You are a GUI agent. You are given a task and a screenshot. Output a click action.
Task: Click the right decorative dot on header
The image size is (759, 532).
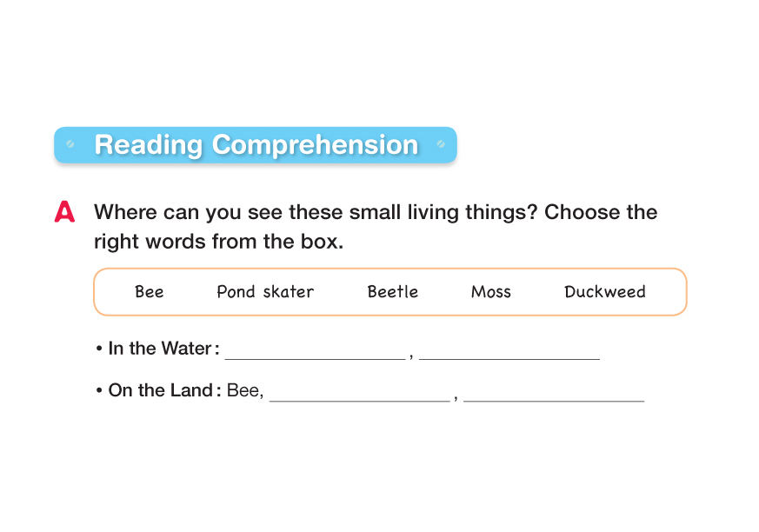441,144
